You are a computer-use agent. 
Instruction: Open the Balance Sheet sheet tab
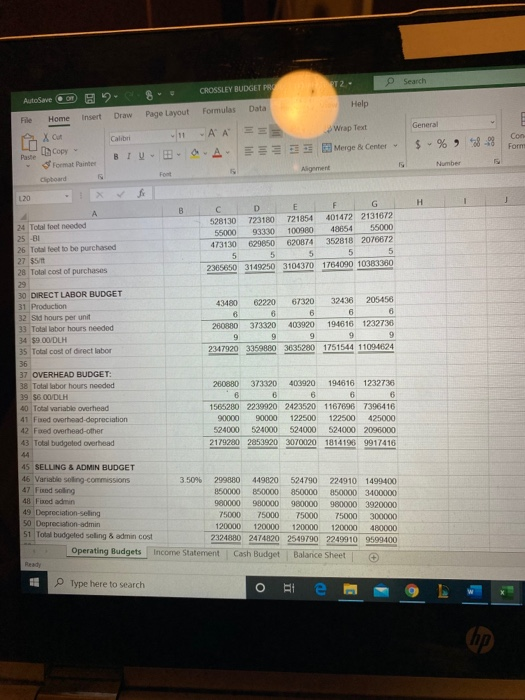(x=319, y=555)
